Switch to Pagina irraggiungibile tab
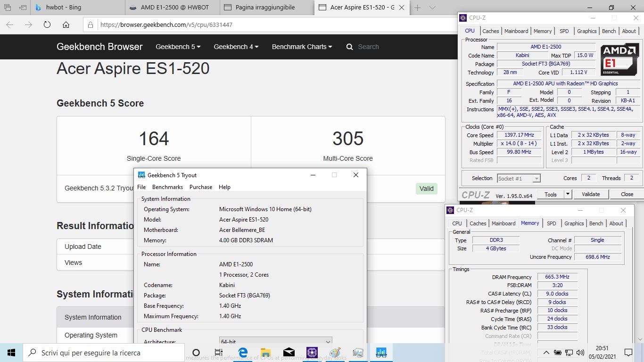 point(267,8)
